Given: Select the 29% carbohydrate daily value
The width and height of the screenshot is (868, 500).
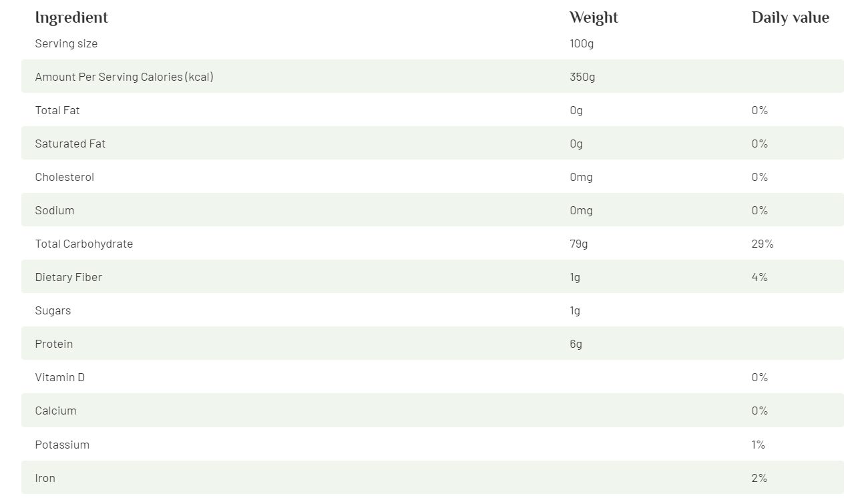Looking at the screenshot, I should [762, 244].
